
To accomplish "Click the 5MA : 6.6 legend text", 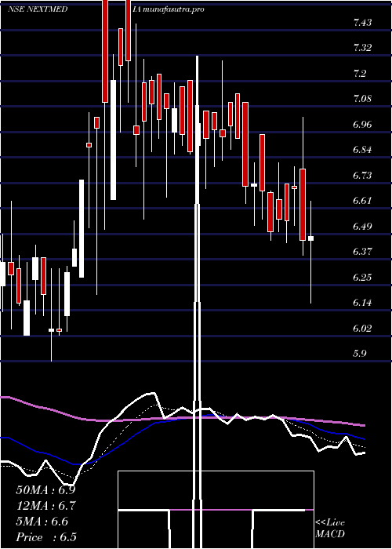I will [42, 522].
